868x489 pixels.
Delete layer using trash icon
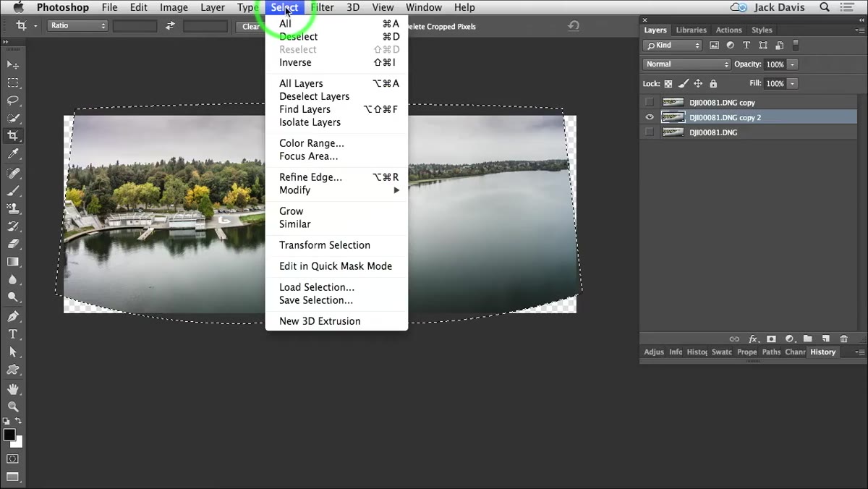843,339
